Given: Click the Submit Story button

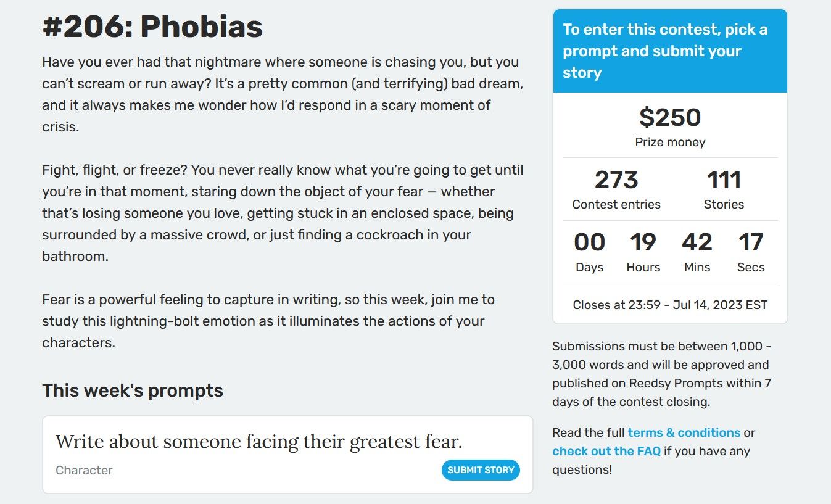Looking at the screenshot, I should pos(481,469).
